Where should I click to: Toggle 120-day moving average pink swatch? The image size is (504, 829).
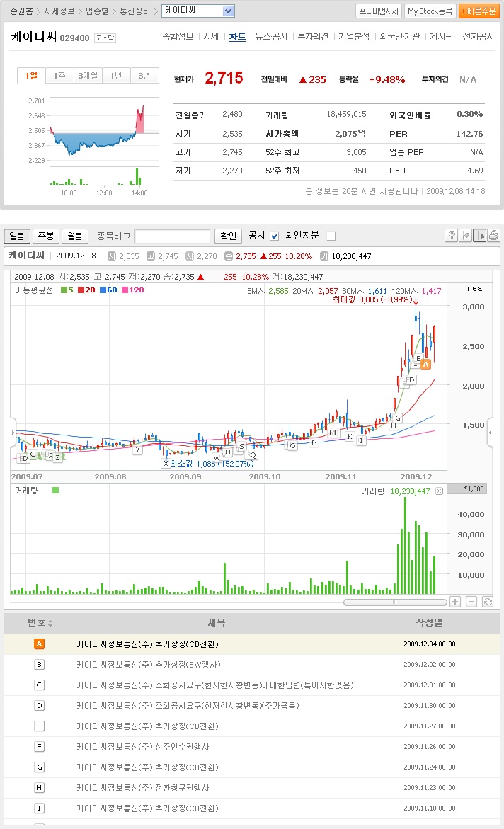pos(125,290)
